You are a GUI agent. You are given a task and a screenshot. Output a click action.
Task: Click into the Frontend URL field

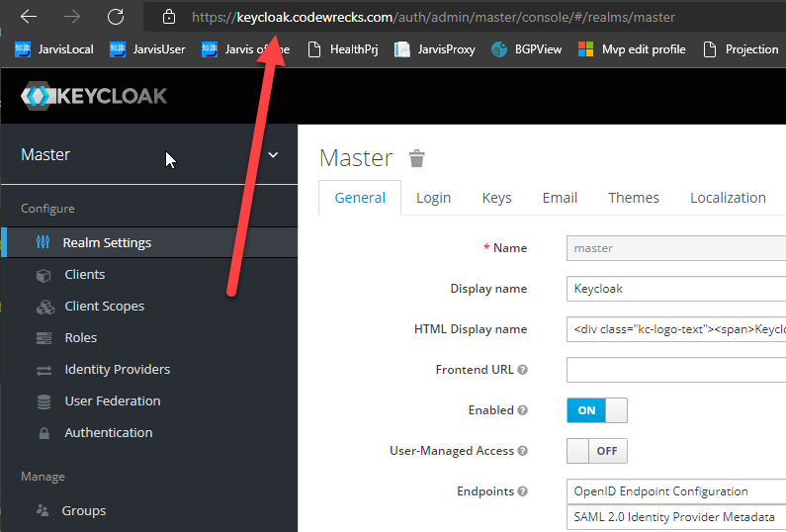click(x=676, y=370)
